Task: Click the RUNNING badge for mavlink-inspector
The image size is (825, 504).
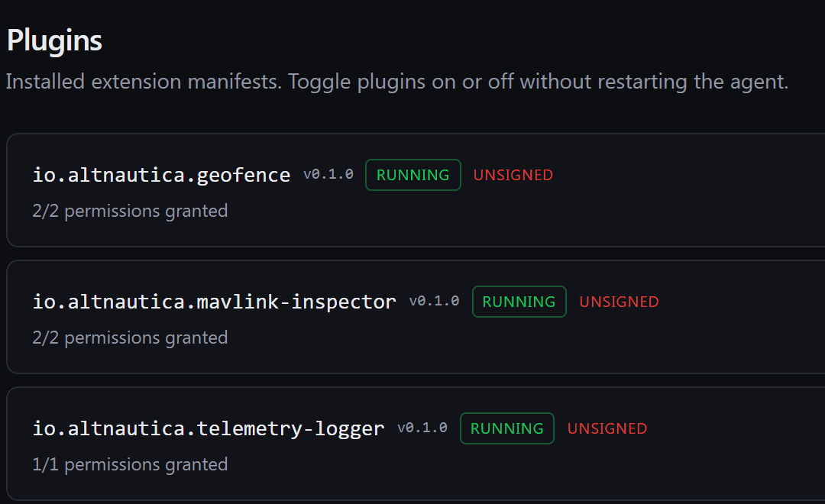Action: tap(519, 302)
